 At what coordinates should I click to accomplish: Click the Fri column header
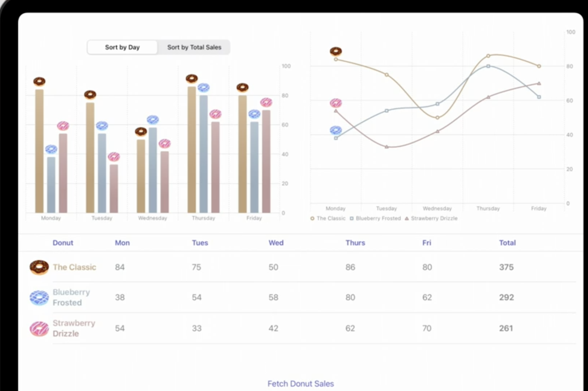(x=427, y=243)
